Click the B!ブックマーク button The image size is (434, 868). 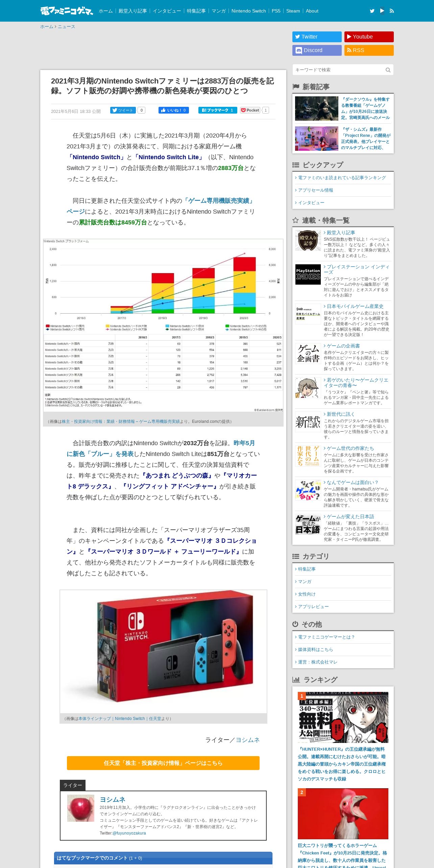pos(218,110)
